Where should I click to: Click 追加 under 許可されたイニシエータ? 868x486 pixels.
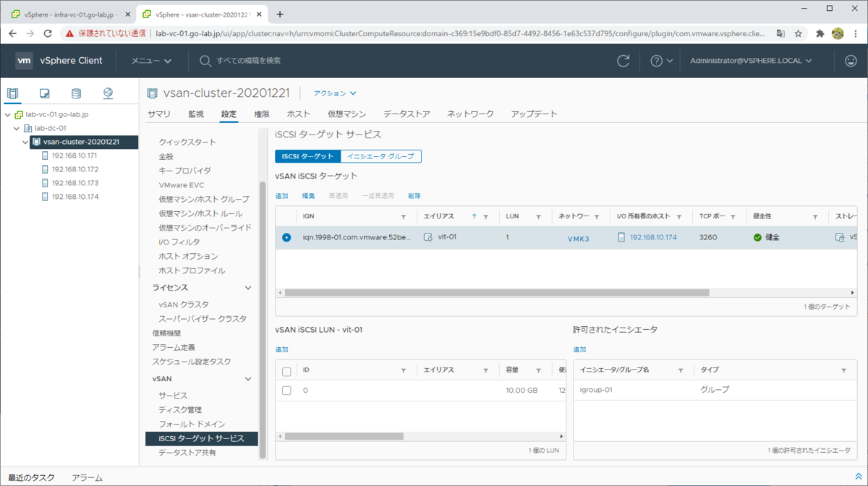click(580, 349)
